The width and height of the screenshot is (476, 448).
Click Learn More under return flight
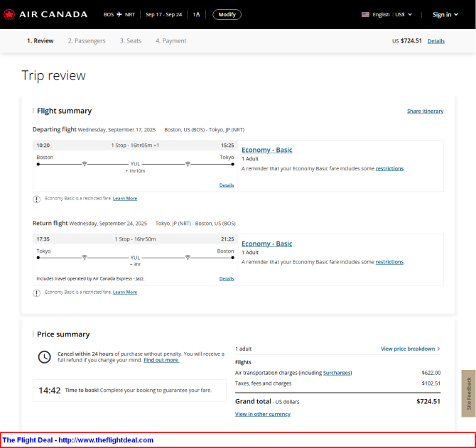(125, 292)
